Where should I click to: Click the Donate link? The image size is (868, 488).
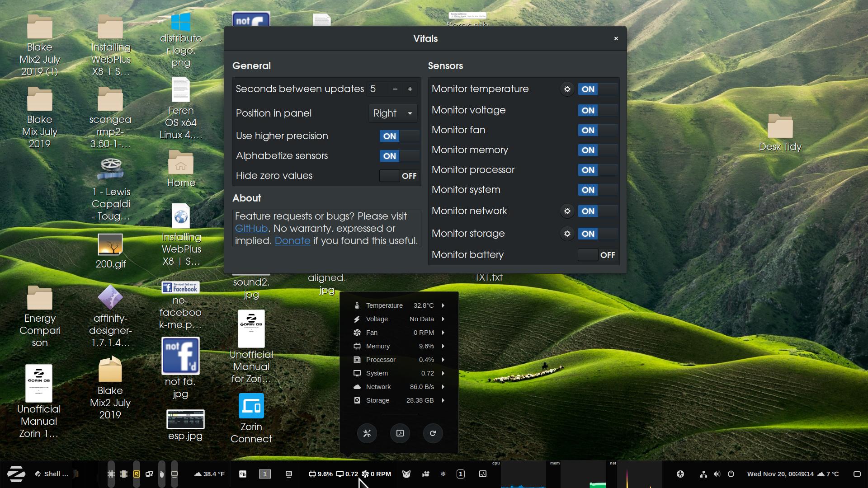click(292, 241)
